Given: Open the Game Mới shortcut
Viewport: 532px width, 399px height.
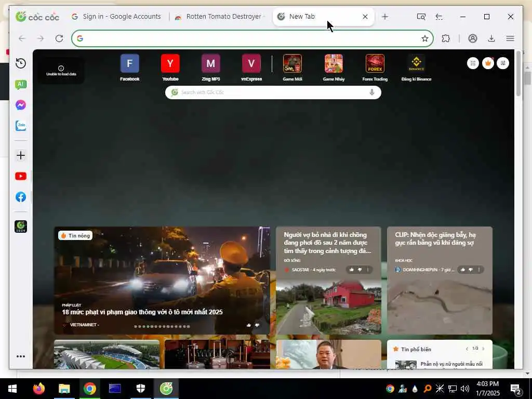Looking at the screenshot, I should pyautogui.click(x=292, y=68).
